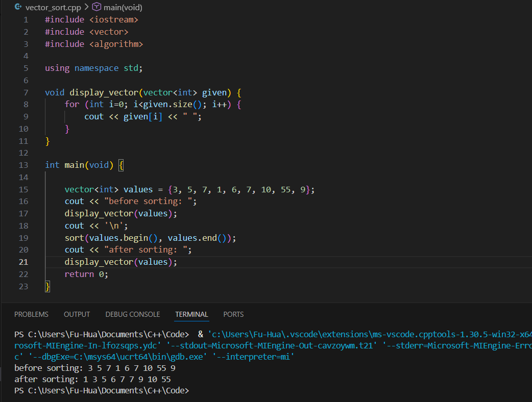Focus the last terminal prompt line
532x402 pixels.
[102, 390]
